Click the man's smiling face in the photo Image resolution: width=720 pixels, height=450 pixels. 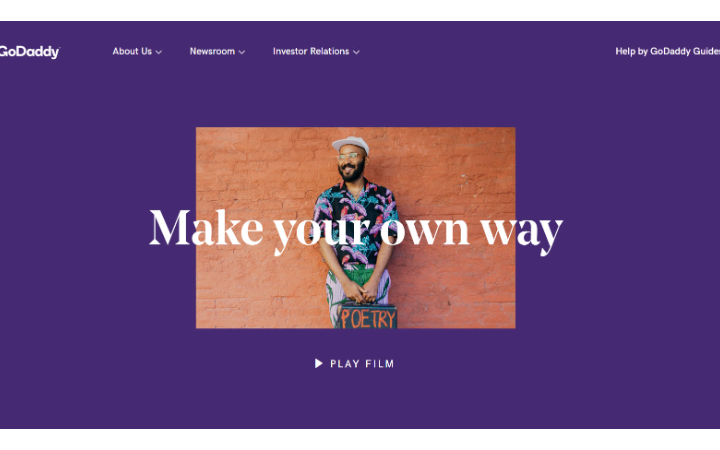tap(352, 164)
